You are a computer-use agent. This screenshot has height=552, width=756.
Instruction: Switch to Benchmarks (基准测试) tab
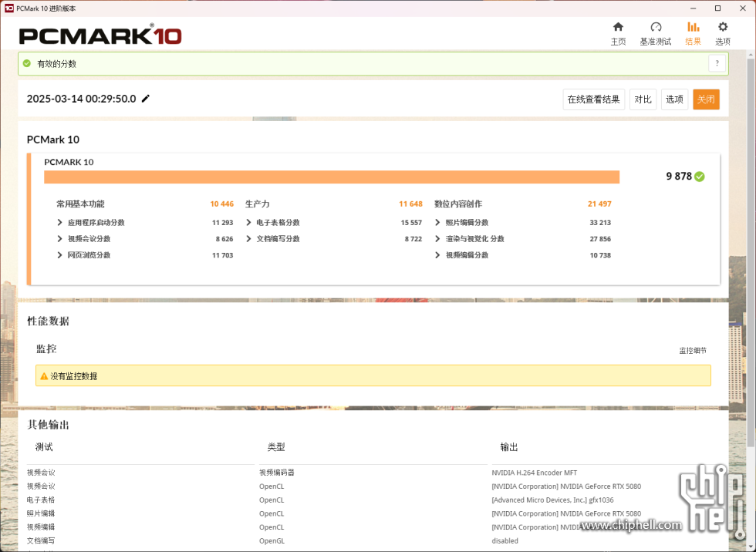pos(655,34)
